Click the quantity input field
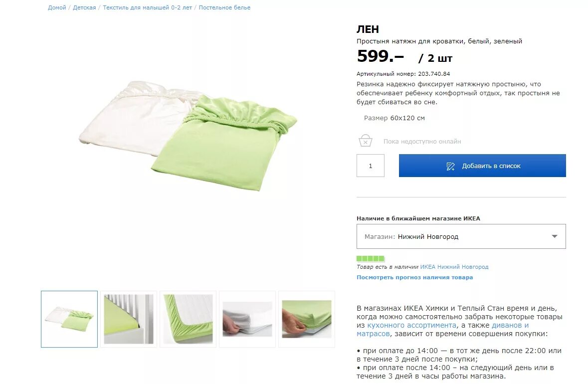The width and height of the screenshot is (588, 384). (370, 166)
